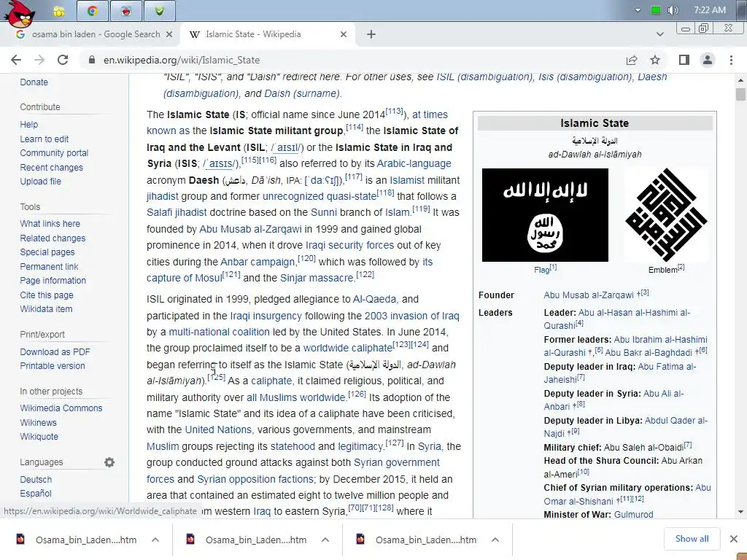This screenshot has height=560, width=747.
Task: Open Printable version link
Action: click(53, 366)
